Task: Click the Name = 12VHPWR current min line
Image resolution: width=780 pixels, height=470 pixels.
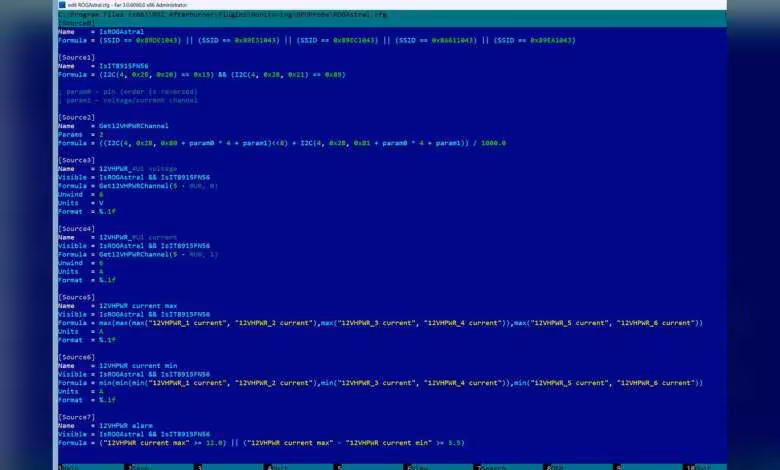Action: click(117, 366)
